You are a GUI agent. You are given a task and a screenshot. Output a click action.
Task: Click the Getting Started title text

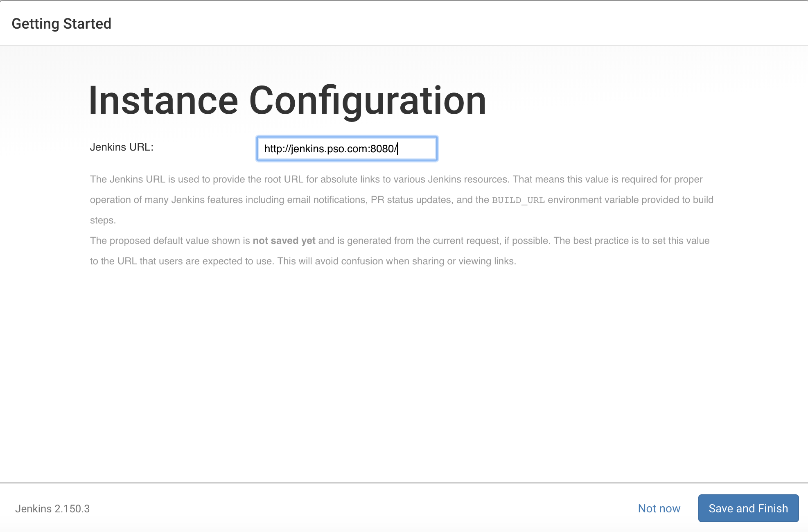tap(61, 24)
